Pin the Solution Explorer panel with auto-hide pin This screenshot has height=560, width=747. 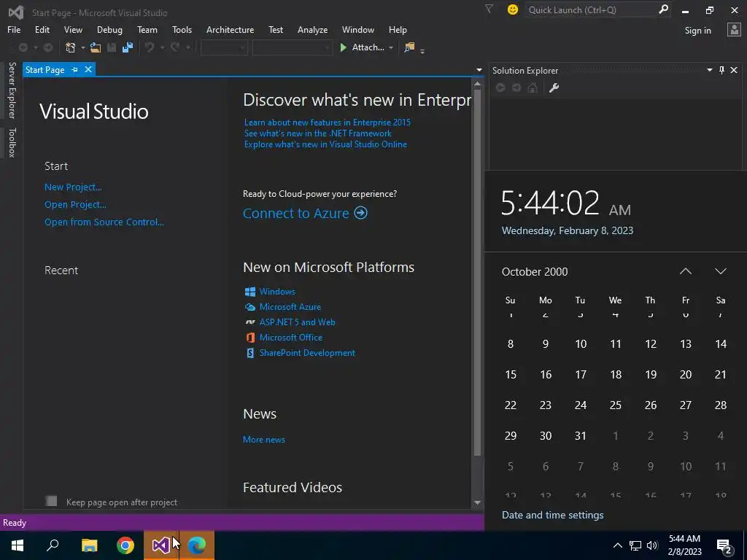[x=721, y=70]
